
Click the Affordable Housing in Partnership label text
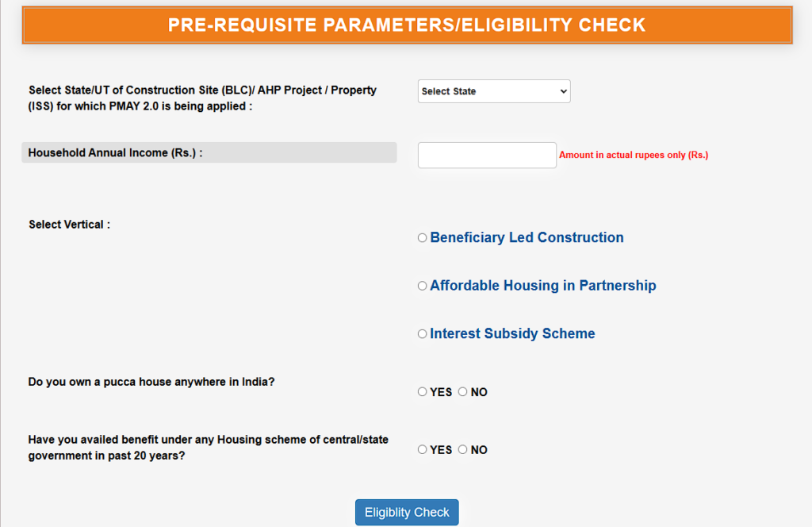(x=542, y=286)
